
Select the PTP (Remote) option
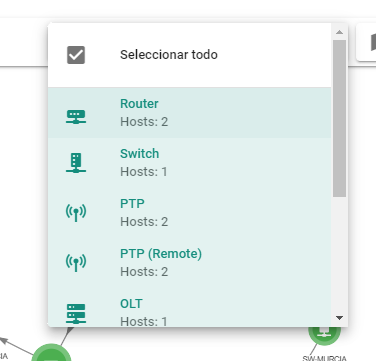click(x=189, y=263)
